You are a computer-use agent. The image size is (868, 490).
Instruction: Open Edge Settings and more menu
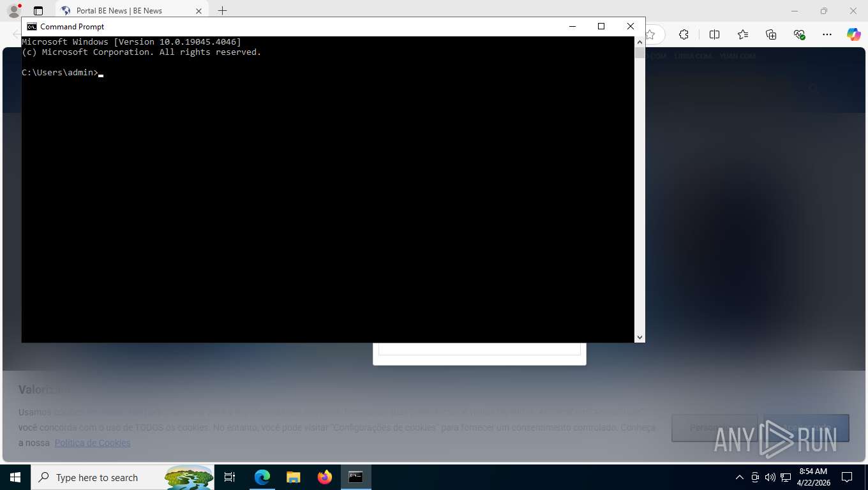(827, 34)
